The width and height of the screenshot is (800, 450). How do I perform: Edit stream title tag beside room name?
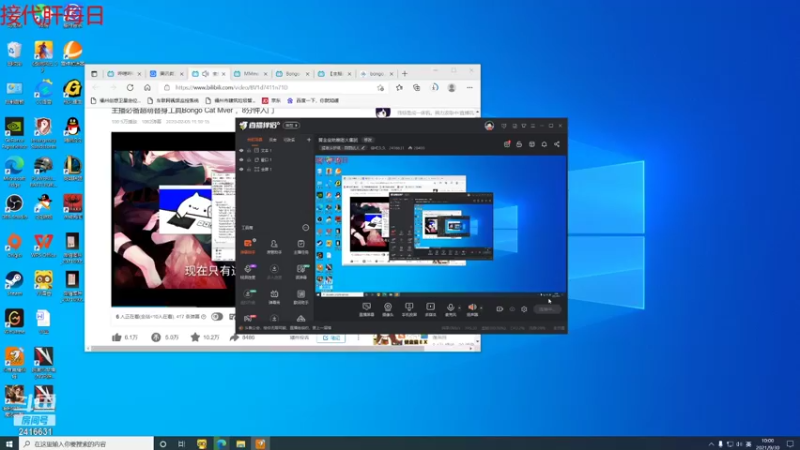367,140
